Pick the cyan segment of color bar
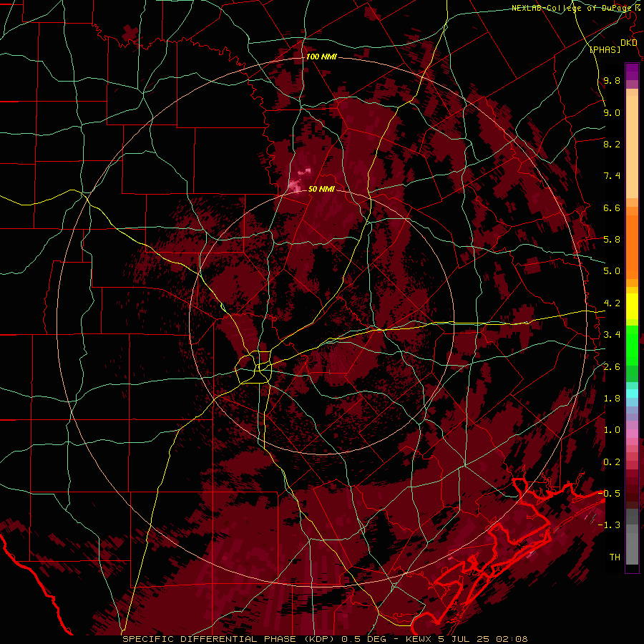This screenshot has height=644, width=644. pyautogui.click(x=632, y=393)
